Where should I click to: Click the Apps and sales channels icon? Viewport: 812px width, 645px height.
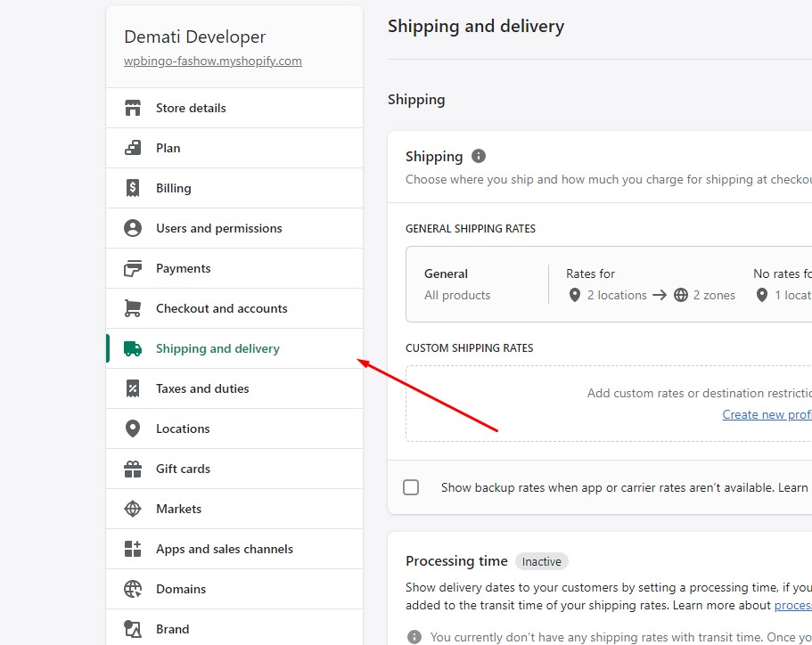[x=133, y=549]
